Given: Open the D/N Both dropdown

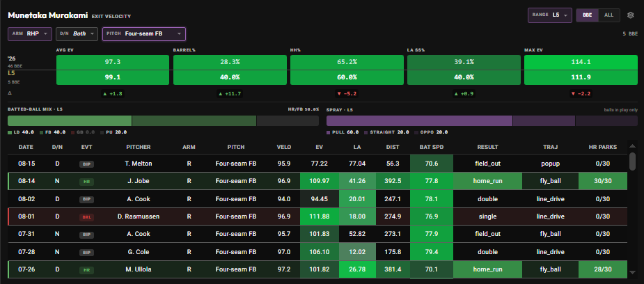Looking at the screenshot, I should click(77, 34).
